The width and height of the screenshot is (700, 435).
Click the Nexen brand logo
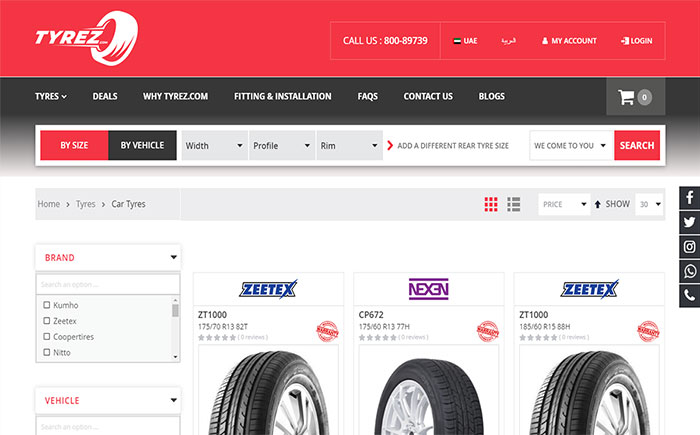429,289
